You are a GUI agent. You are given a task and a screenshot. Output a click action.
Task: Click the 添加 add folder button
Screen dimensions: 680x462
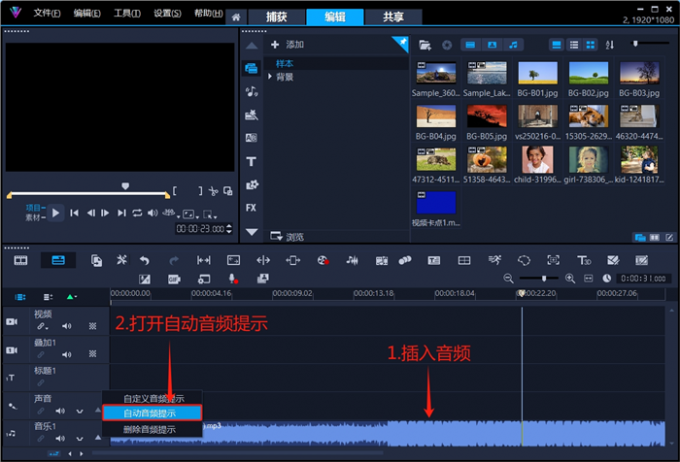pos(287,45)
